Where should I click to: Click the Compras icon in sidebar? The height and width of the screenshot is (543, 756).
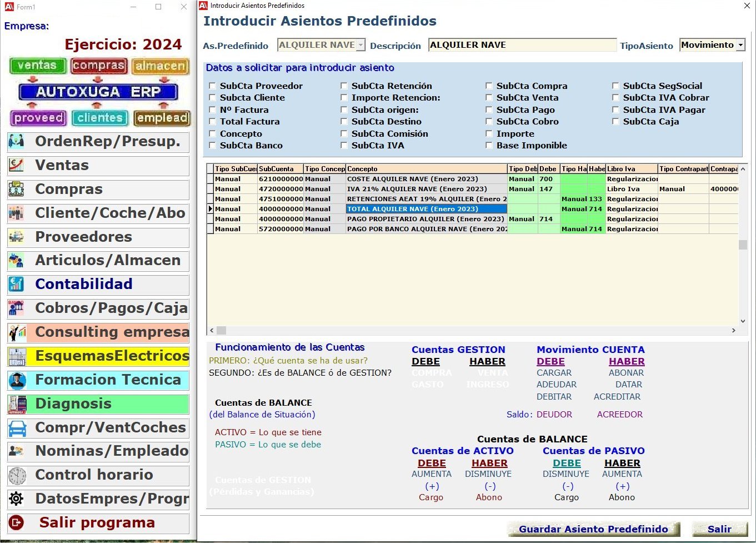[x=16, y=190]
